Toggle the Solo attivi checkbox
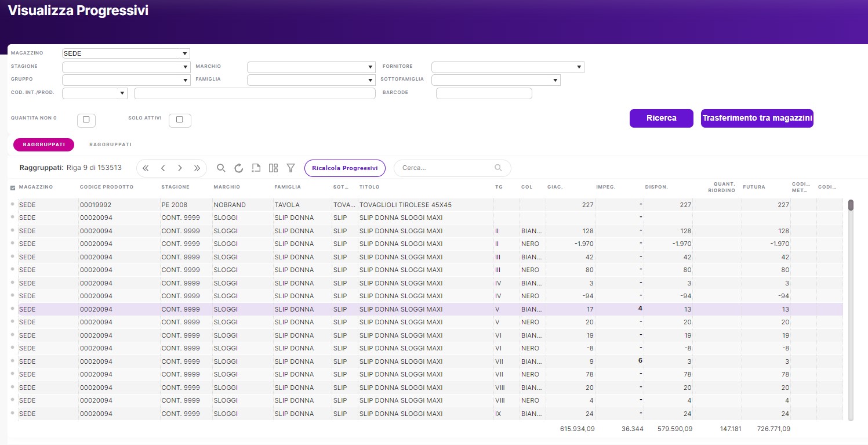Screen dimensions: 868x445 179,120
